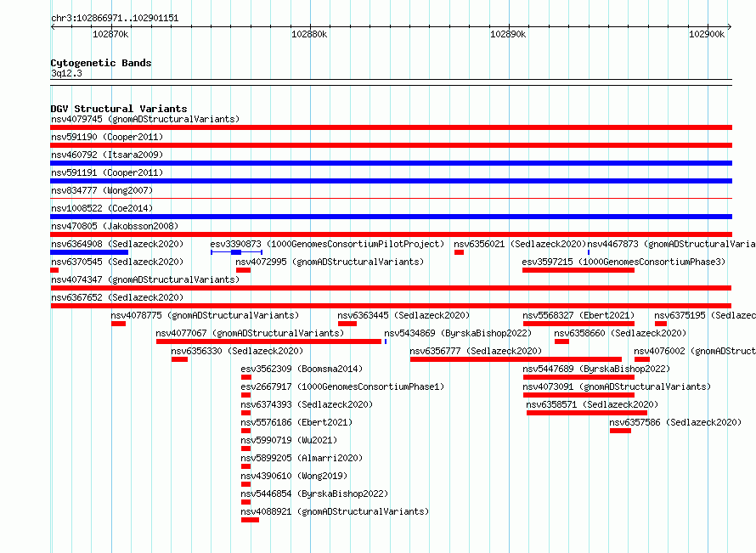Click the Cytogenetic Bands track title
The height and width of the screenshot is (553, 756).
pos(101,63)
